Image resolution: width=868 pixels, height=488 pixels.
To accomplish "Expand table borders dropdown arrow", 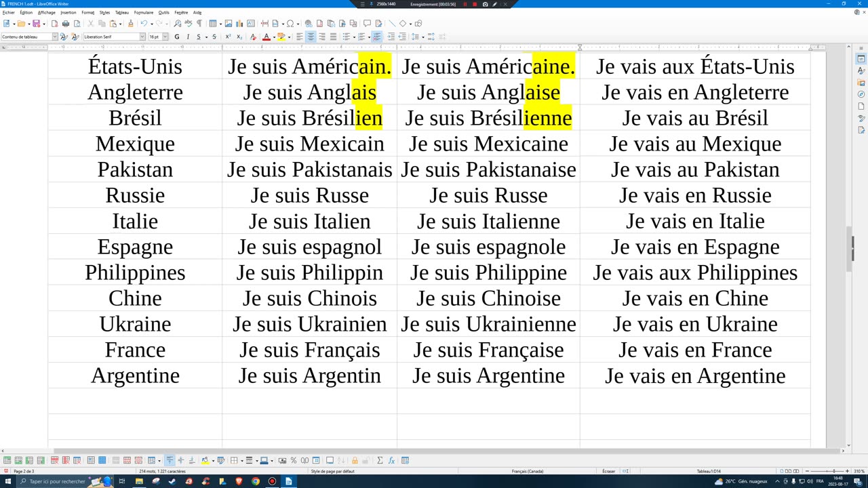I will coord(241,460).
